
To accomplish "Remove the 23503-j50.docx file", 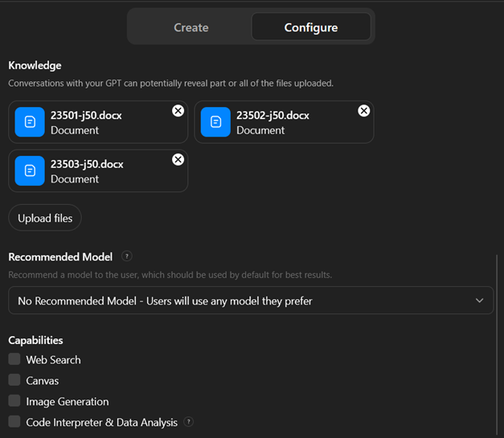I will pos(178,160).
